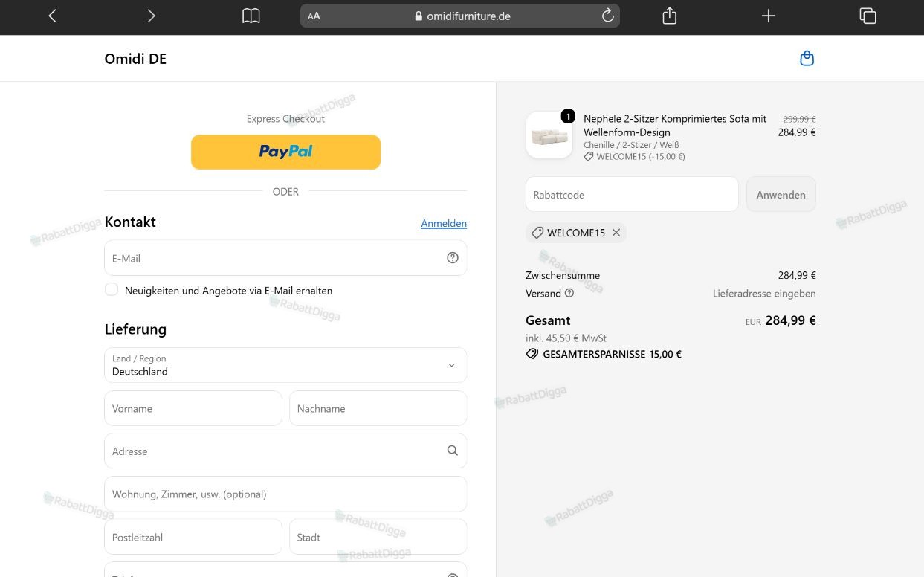924x577 pixels.
Task: Open Safari bookmarks book icon
Action: 251,16
